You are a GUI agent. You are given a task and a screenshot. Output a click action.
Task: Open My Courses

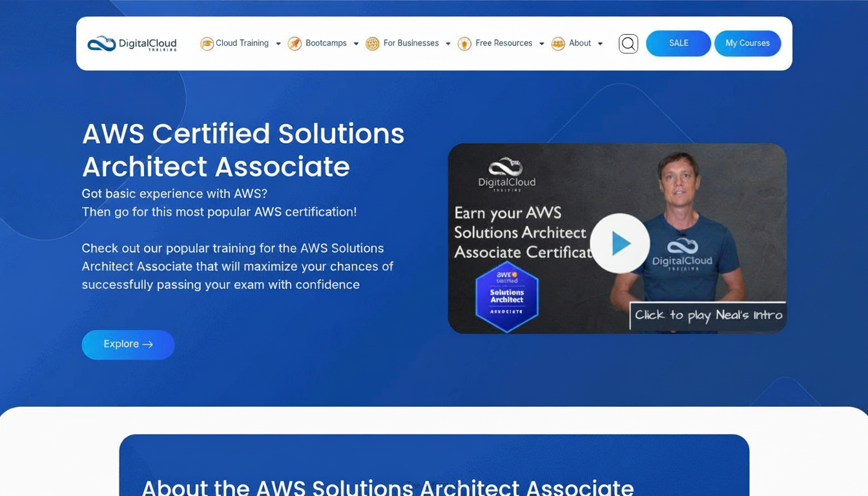[747, 43]
